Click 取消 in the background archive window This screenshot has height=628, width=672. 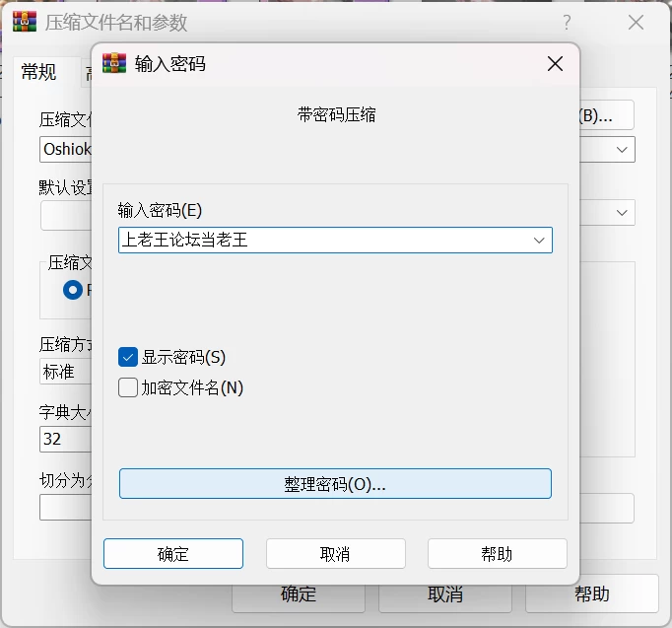[x=444, y=595]
